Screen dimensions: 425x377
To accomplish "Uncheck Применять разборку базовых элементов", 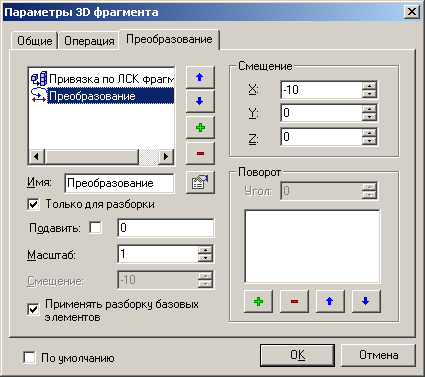I will (33, 309).
